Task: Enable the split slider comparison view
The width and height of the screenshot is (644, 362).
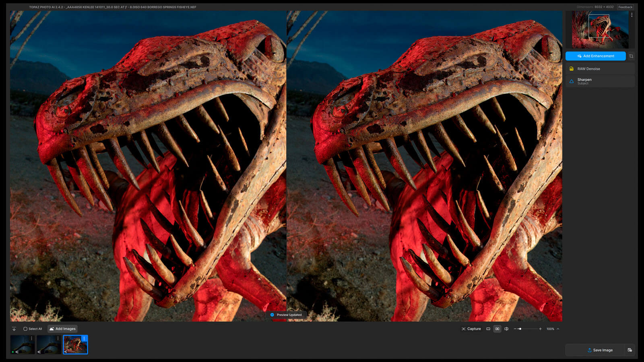Action: point(506,329)
